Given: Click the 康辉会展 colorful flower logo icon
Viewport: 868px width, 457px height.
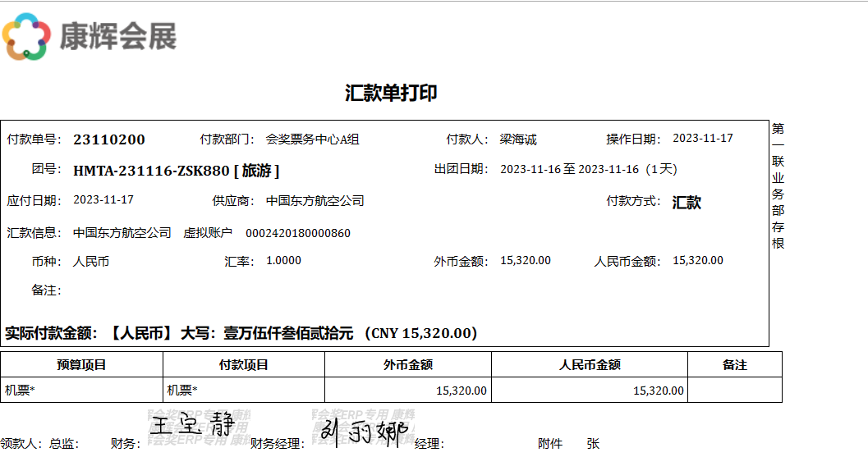Looking at the screenshot, I should click(26, 36).
